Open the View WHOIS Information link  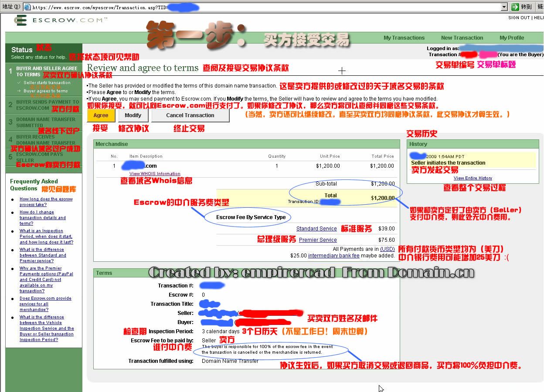click(x=155, y=174)
